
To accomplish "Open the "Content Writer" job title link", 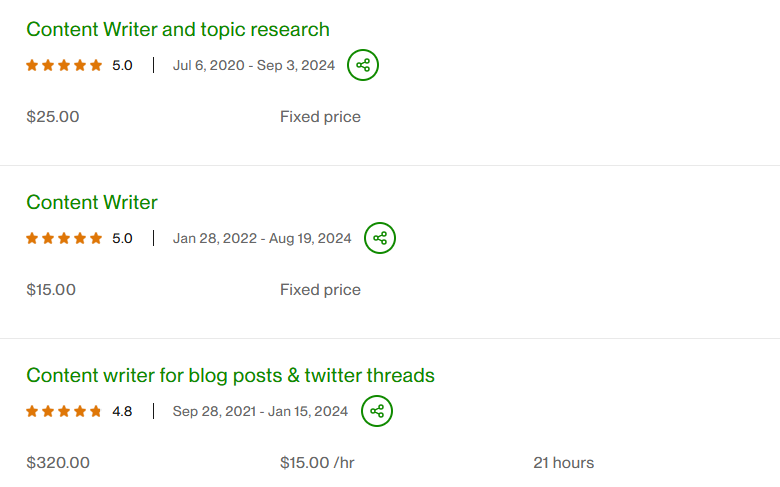I will (92, 202).
